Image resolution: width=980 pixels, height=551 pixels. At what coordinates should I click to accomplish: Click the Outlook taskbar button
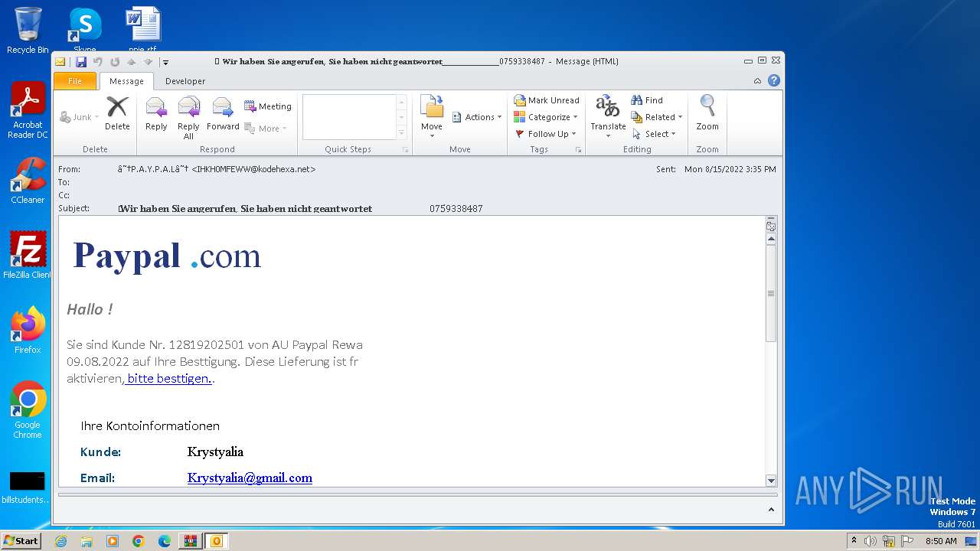216,541
